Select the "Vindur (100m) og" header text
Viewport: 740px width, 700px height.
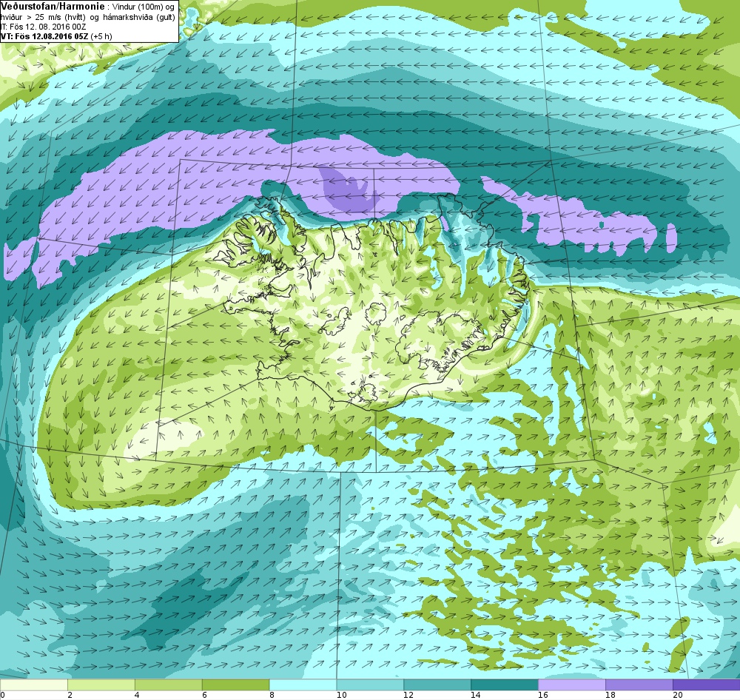(x=144, y=7)
